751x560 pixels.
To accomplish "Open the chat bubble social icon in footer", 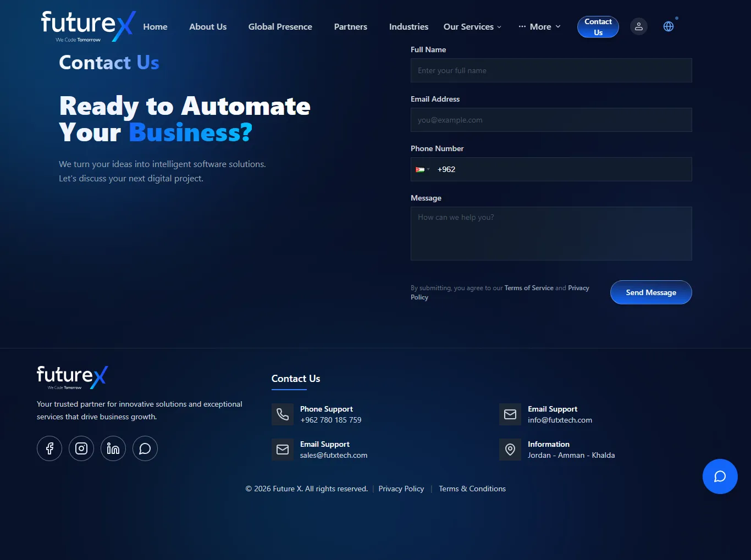I will (x=145, y=448).
